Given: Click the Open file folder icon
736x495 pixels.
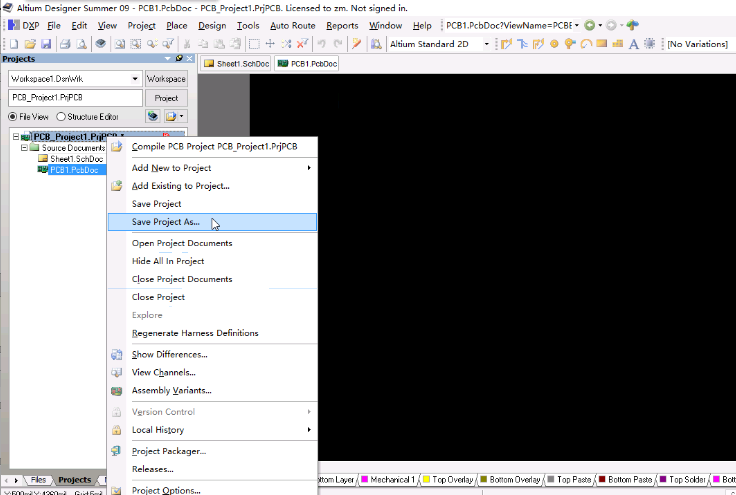Looking at the screenshot, I should [x=30, y=44].
